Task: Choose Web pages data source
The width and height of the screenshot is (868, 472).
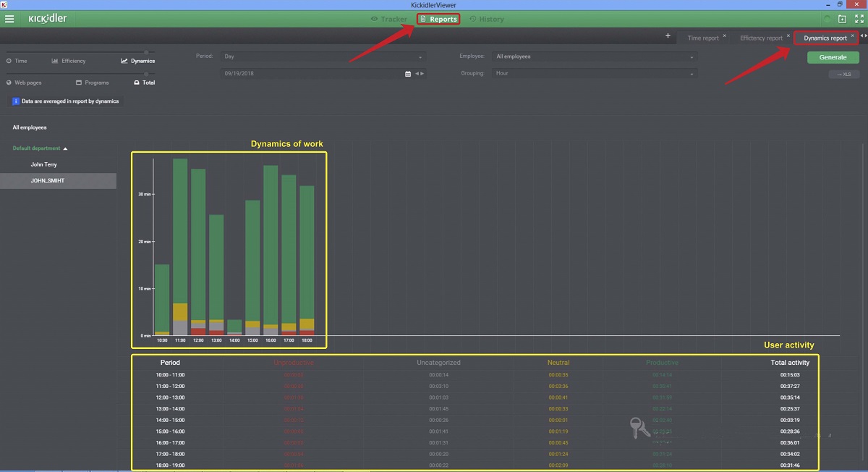Action: coord(24,83)
